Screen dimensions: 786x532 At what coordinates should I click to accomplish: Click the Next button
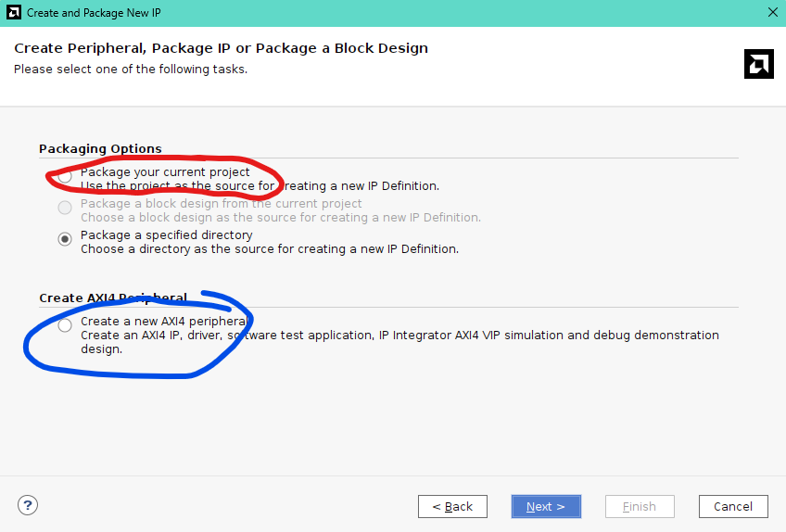pos(546,506)
